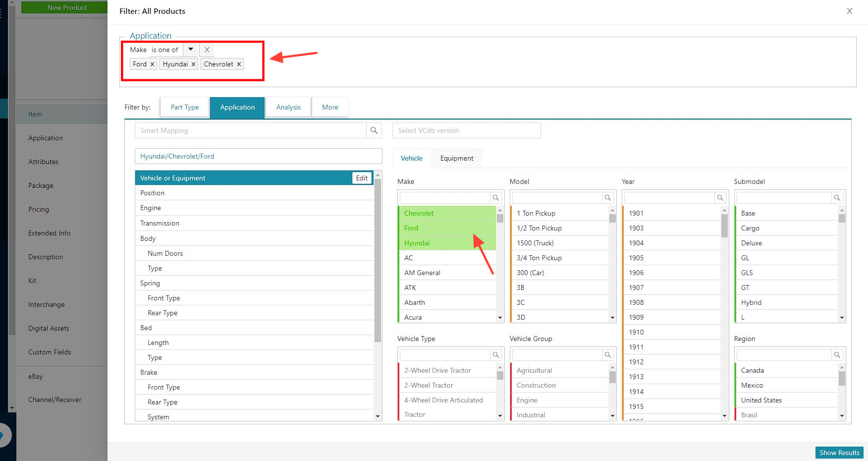The image size is (868, 461).
Task: Switch to the Vehicle tab
Action: point(412,158)
